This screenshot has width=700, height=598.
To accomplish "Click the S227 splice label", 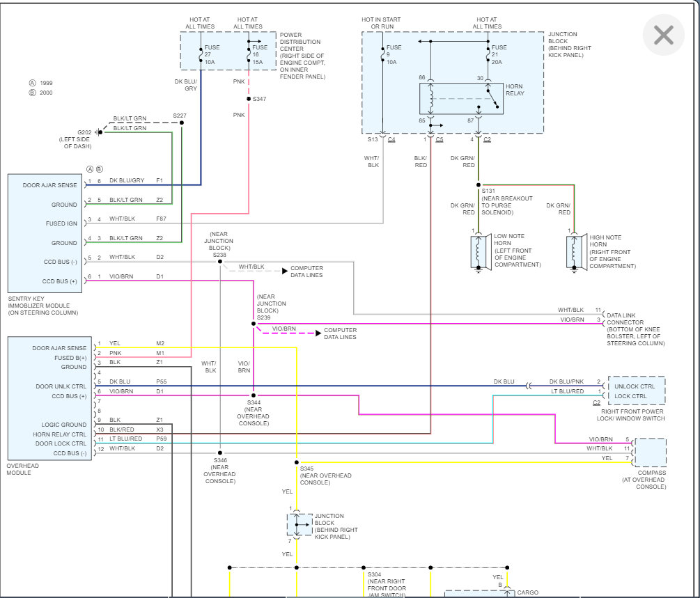I will (x=180, y=116).
